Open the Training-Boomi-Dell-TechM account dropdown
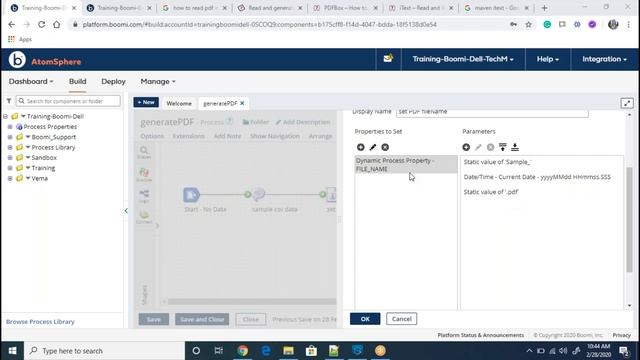640x360 pixels. pos(463,59)
